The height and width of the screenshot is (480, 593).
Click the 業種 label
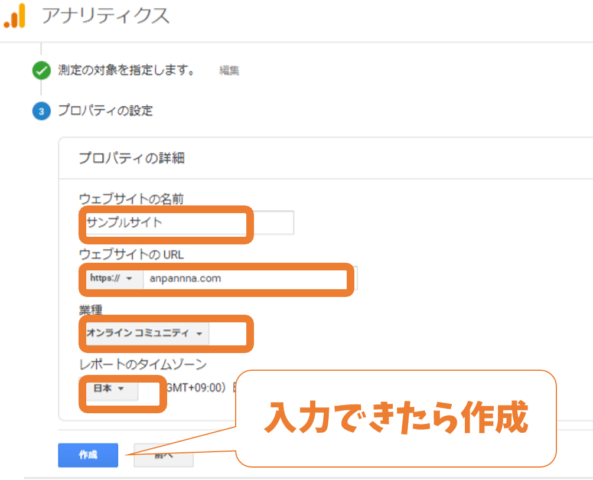click(x=91, y=310)
